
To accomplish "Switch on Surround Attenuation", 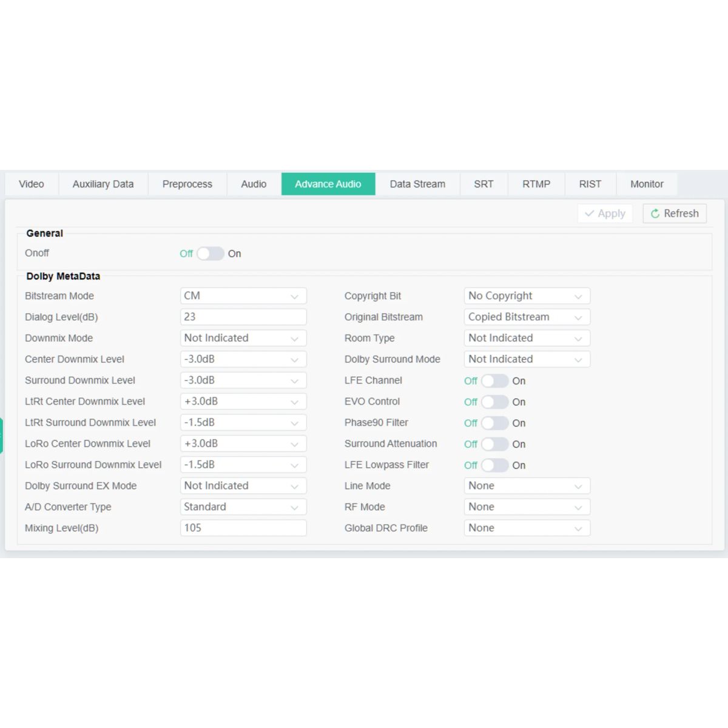I will [x=494, y=444].
